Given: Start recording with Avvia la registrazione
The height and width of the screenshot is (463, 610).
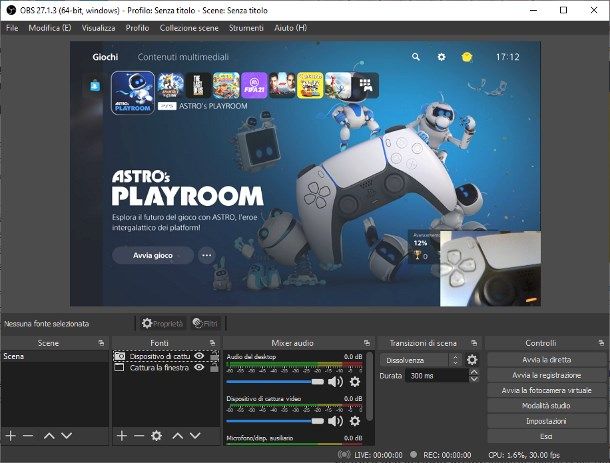Looking at the screenshot, I should pos(547,375).
